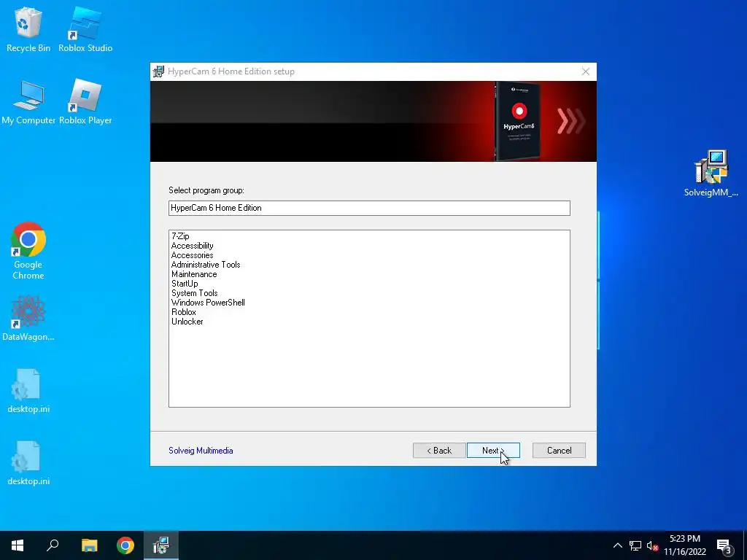The width and height of the screenshot is (747, 560).
Task: Click the program group name field
Action: [x=369, y=208]
